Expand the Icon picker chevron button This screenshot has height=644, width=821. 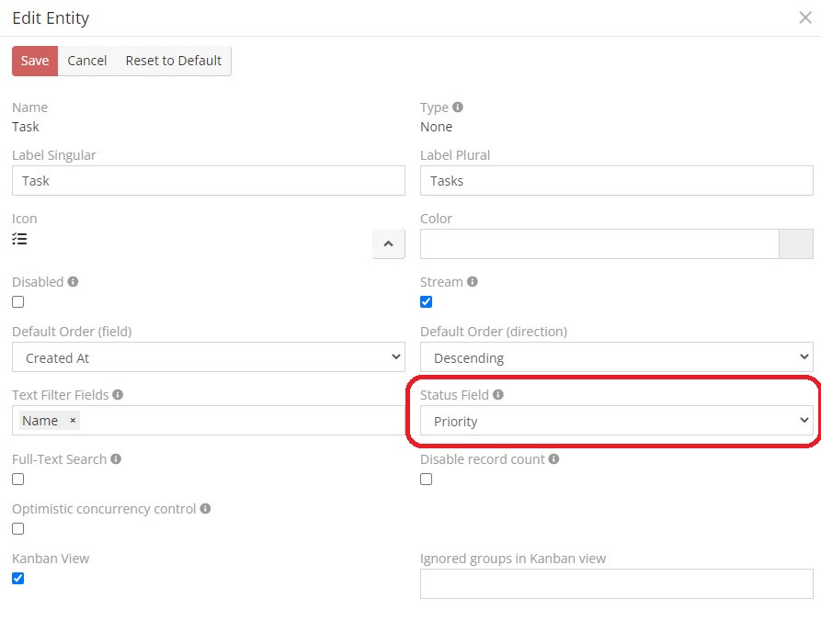[x=388, y=244]
